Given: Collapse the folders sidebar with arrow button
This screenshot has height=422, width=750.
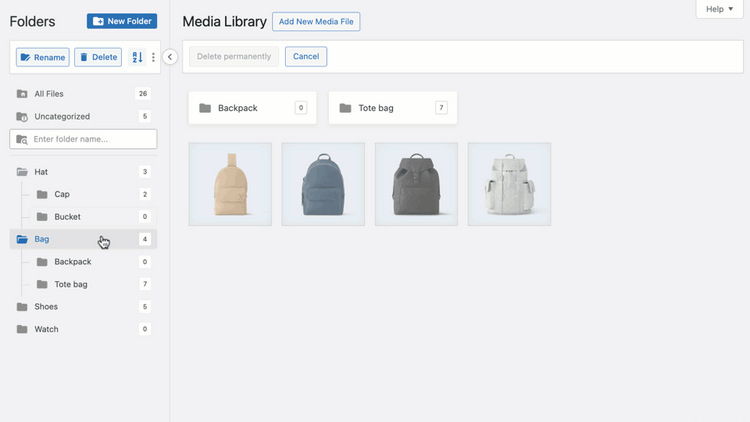Looking at the screenshot, I should coord(170,57).
